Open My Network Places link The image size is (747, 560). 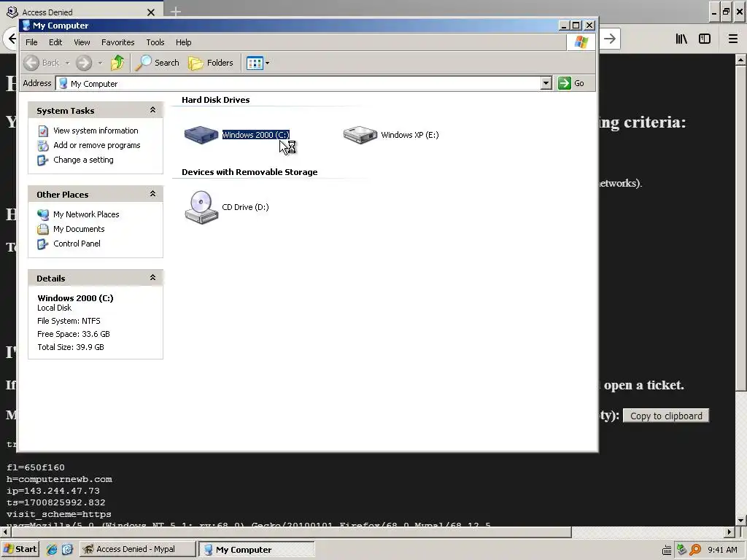pyautogui.click(x=86, y=214)
